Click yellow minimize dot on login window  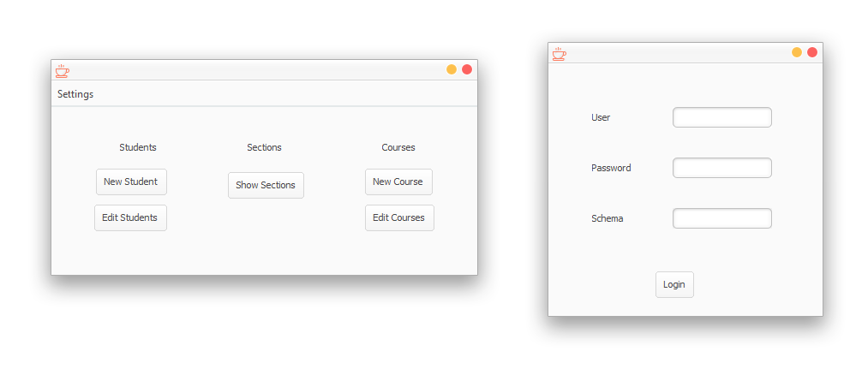pyautogui.click(x=797, y=52)
